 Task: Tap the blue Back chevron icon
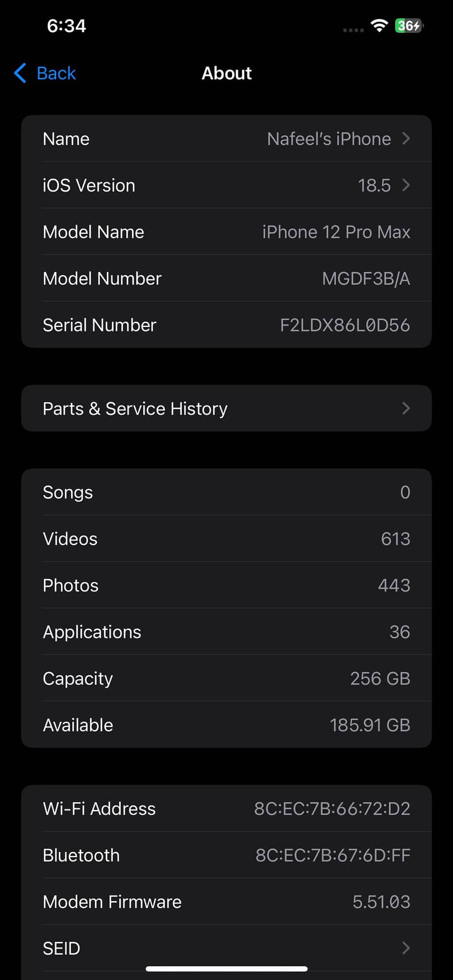(x=20, y=73)
